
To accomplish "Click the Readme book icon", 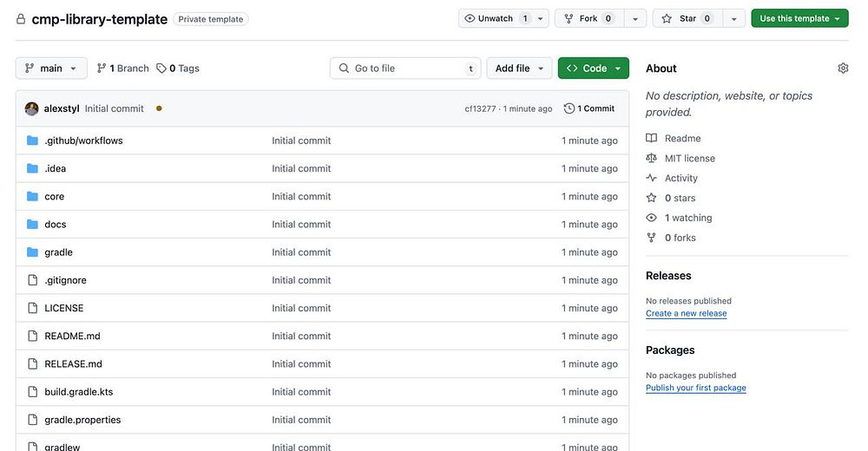I will pos(652,138).
